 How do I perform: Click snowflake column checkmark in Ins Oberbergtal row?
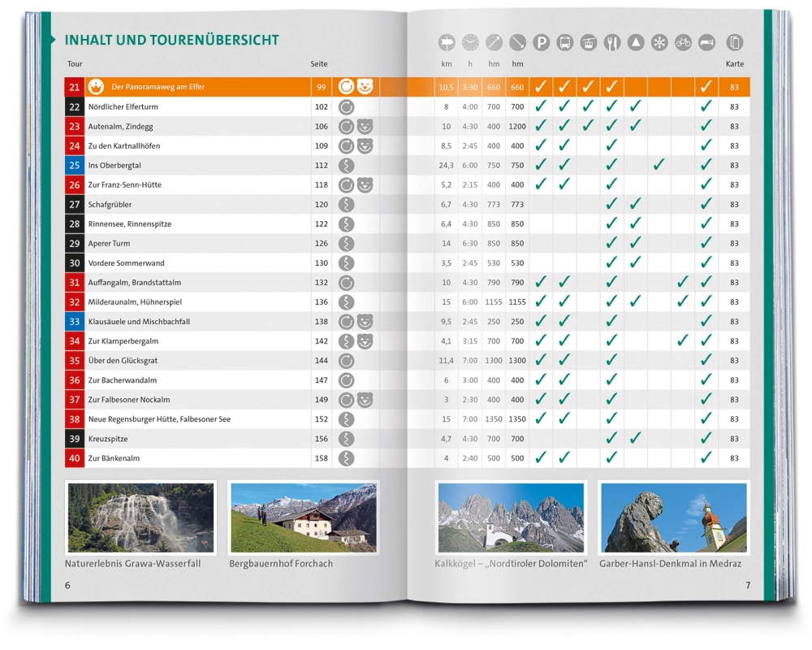[659, 165]
